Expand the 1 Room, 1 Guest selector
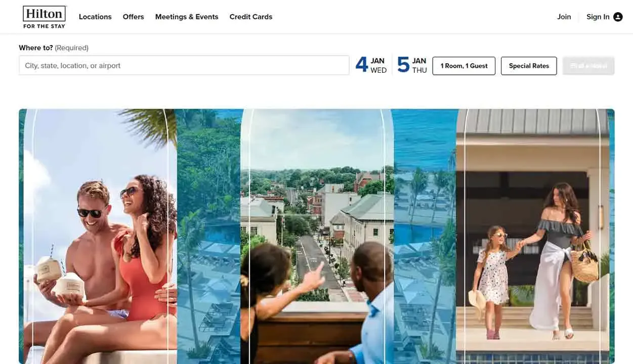The image size is (633, 364). (x=464, y=66)
